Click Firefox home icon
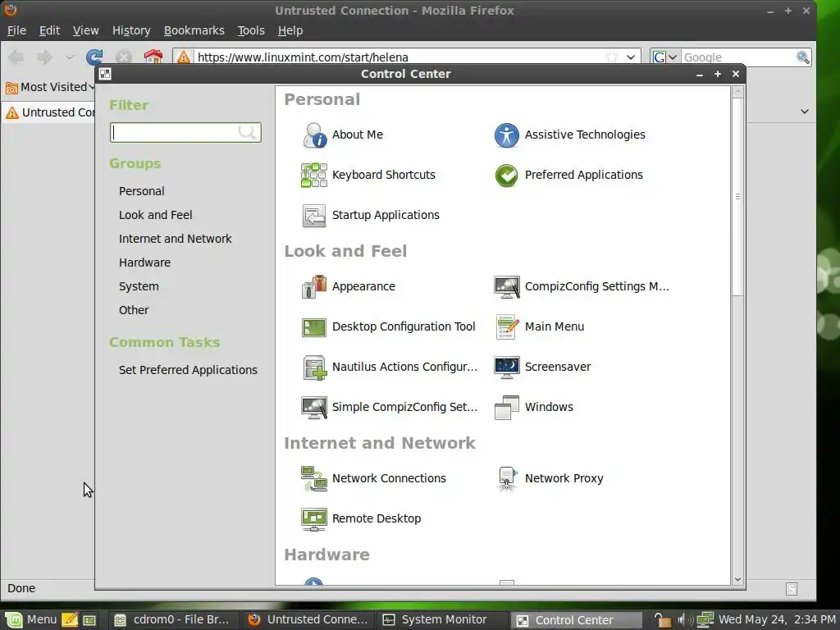This screenshot has width=840, height=630. 153,57
